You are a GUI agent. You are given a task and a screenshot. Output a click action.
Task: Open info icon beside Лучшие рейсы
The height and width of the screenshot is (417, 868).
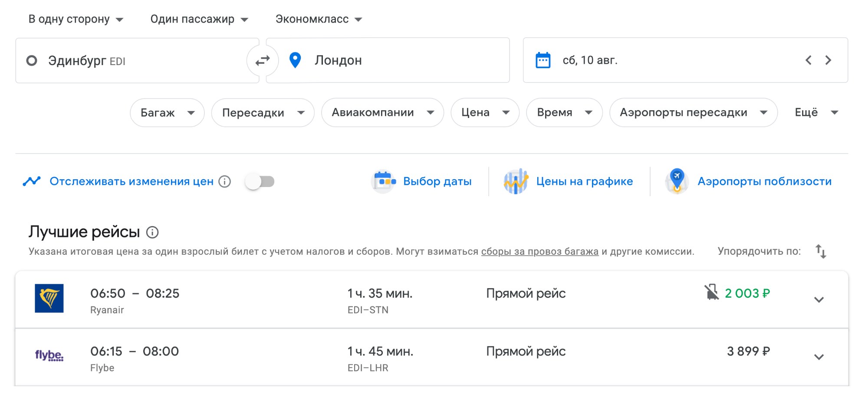click(152, 232)
